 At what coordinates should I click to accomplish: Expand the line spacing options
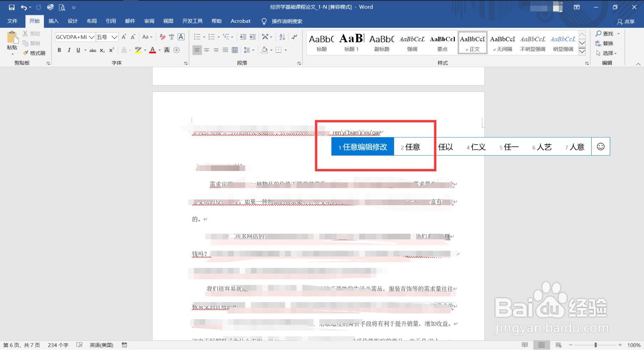(x=249, y=50)
